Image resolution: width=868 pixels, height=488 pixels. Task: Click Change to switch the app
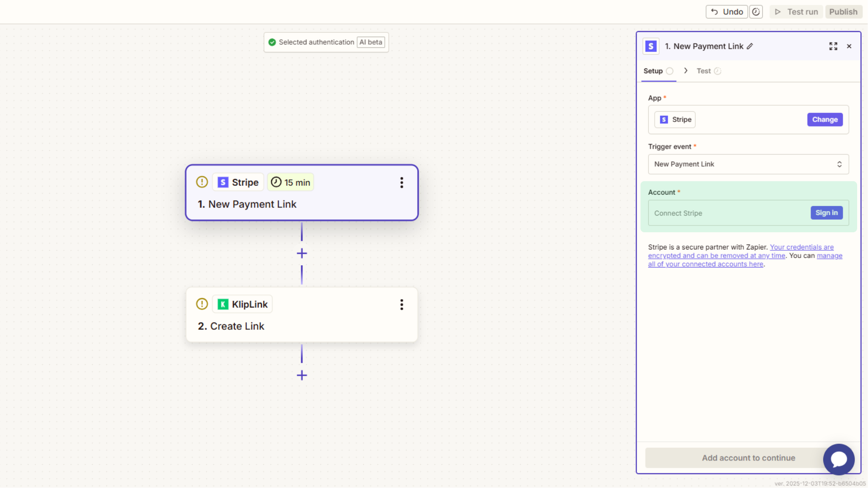824,119
